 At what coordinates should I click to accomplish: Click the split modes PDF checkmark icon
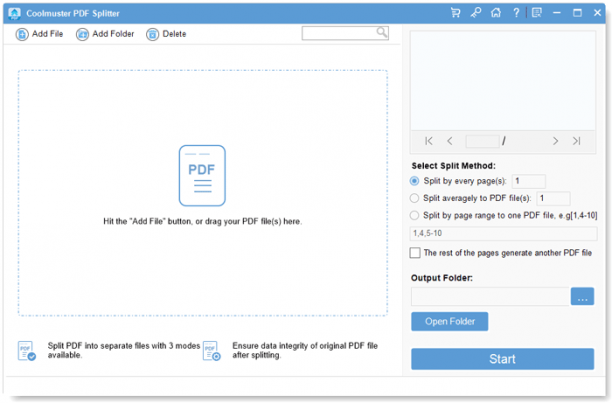click(x=27, y=351)
